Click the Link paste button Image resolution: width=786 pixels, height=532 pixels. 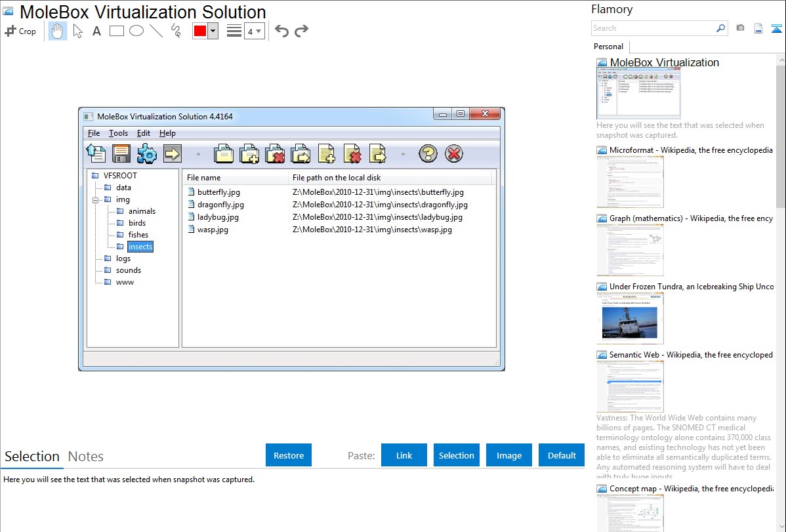tap(404, 455)
